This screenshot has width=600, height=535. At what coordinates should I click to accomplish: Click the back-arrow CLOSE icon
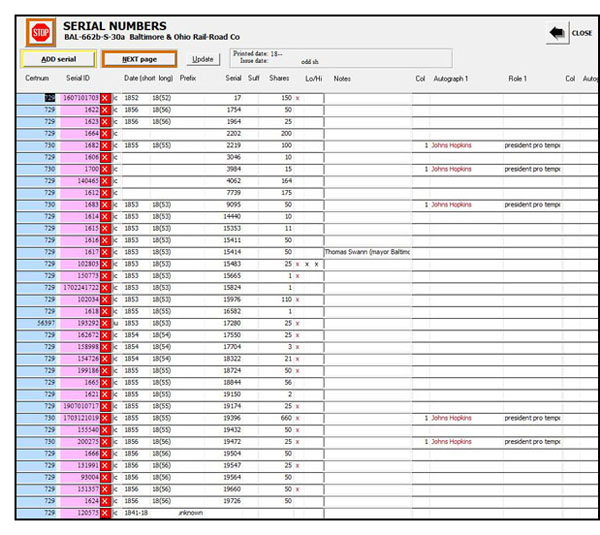click(557, 34)
